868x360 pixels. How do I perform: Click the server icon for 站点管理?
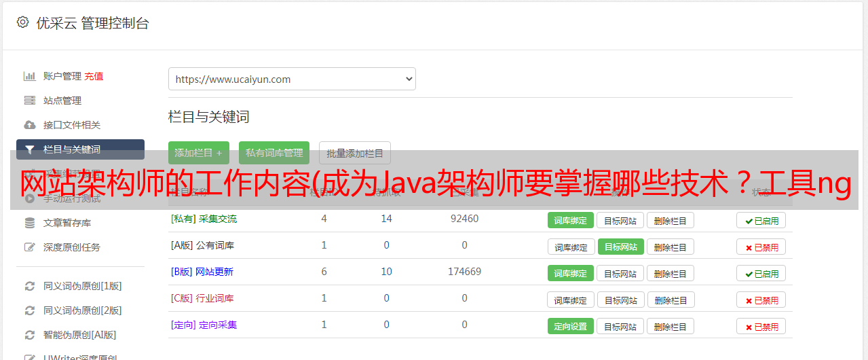point(29,101)
